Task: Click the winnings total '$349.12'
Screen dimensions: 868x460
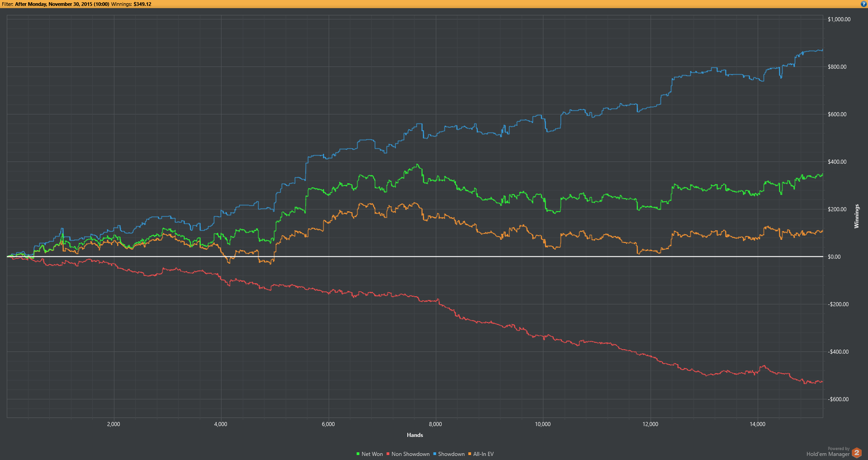Action: (142, 4)
